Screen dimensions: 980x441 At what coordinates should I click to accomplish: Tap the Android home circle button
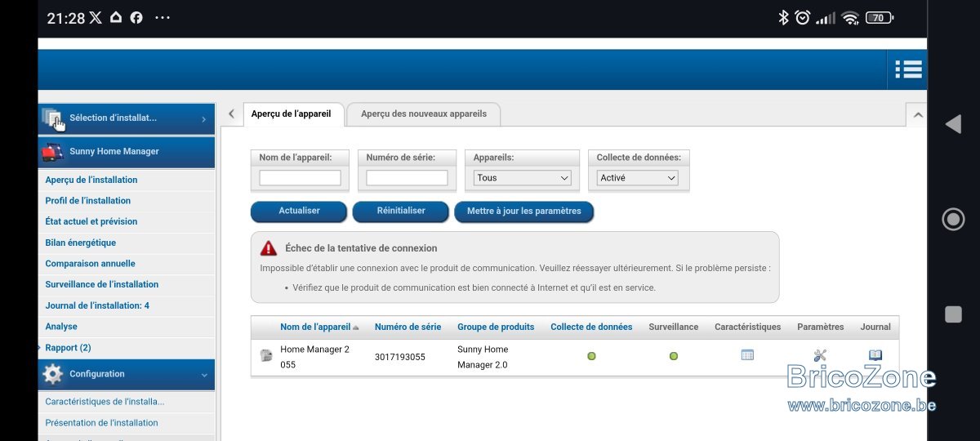click(x=953, y=219)
